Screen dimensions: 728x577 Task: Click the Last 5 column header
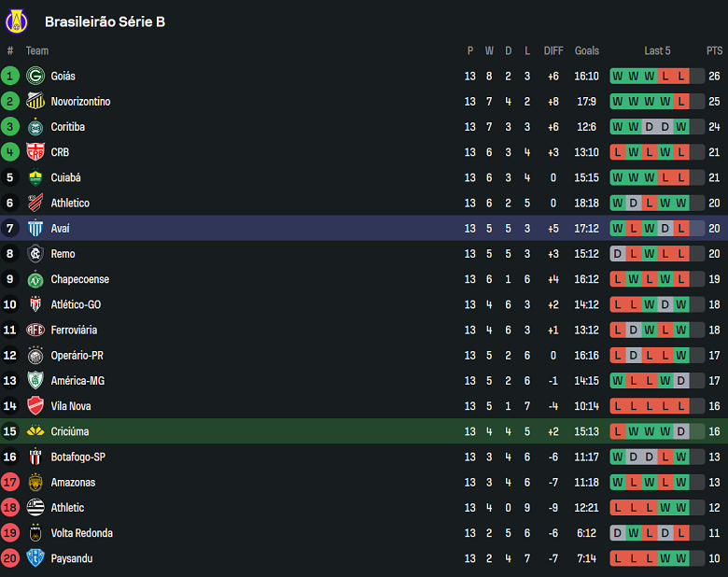(657, 50)
